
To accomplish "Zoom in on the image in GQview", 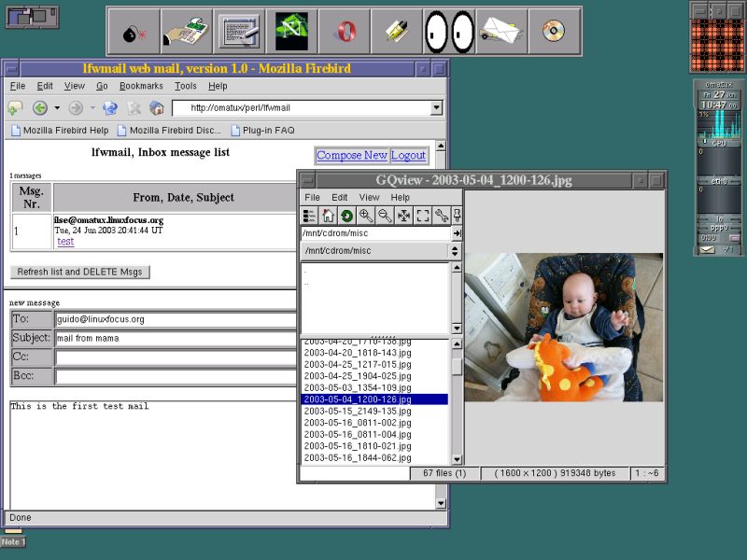I will (x=366, y=216).
